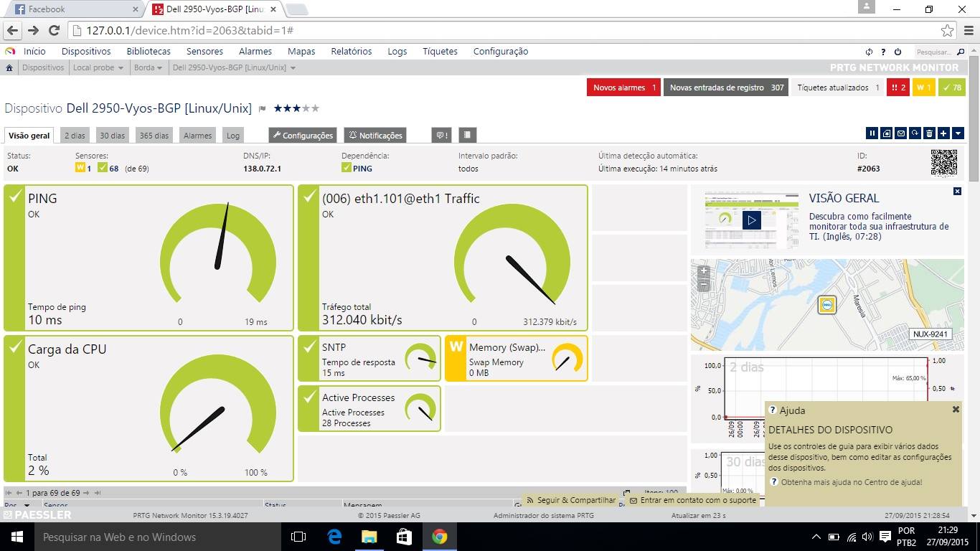Click the Pesquisar search field
Image resolution: width=980 pixels, height=551 pixels.
tap(935, 52)
